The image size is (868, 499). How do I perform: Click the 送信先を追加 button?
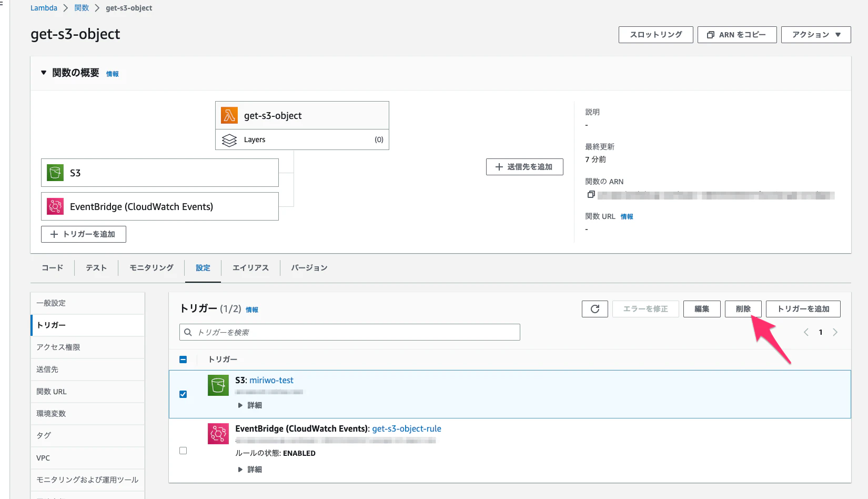[x=524, y=167]
